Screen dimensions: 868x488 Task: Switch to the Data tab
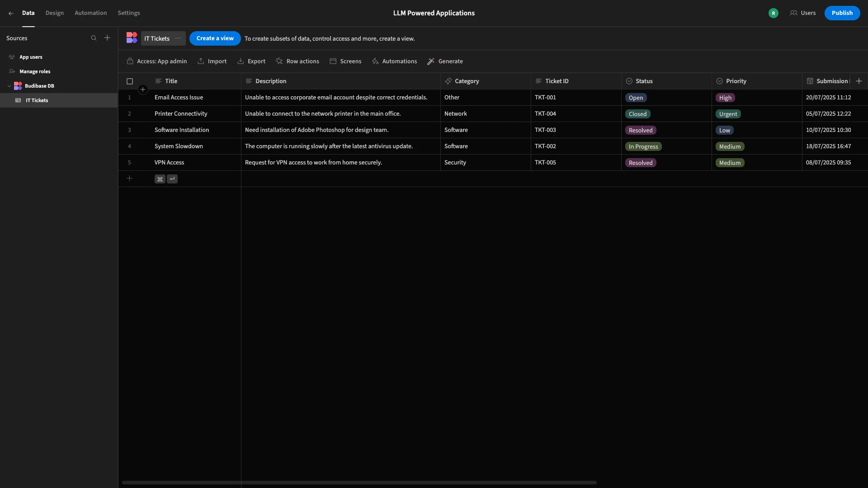coord(28,13)
